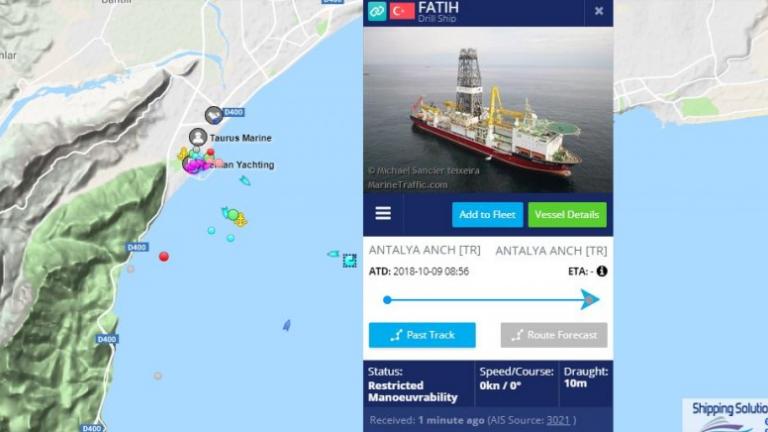The width and height of the screenshot is (768, 432).
Task: Click the ETA info icon
Action: [602, 271]
